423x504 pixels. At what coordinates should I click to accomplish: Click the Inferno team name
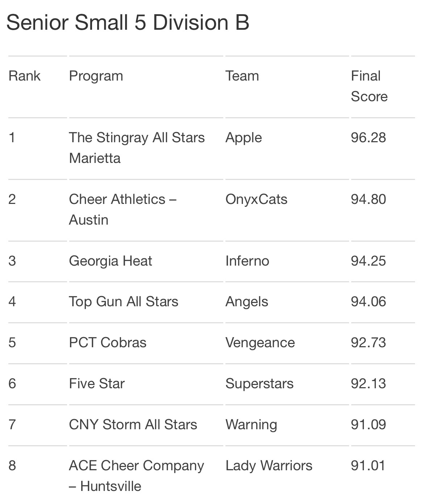point(247,261)
